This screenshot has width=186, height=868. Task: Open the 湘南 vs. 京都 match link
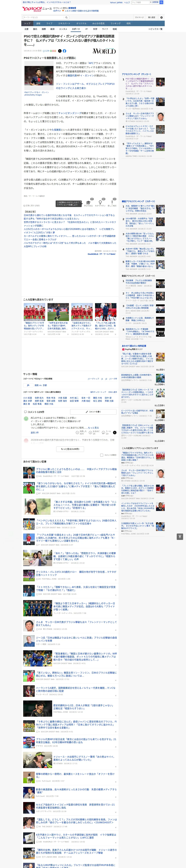[x=41, y=385]
